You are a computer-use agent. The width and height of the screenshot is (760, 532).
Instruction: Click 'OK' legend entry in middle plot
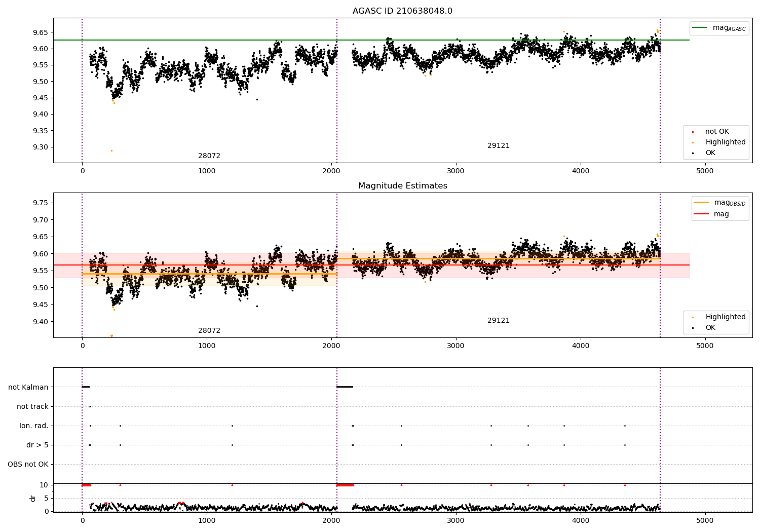click(x=704, y=328)
